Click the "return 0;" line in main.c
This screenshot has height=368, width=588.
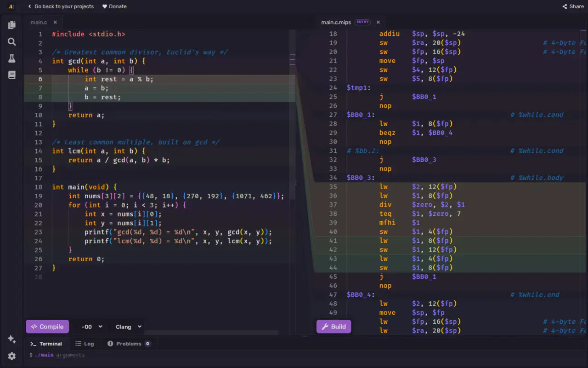[x=86, y=259]
